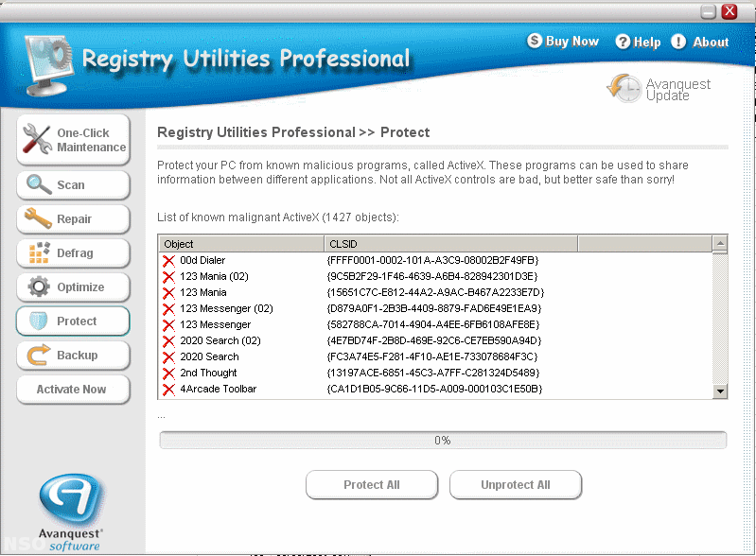Click the Unprotect All button
Screen dimensions: 756x556
[x=516, y=485]
